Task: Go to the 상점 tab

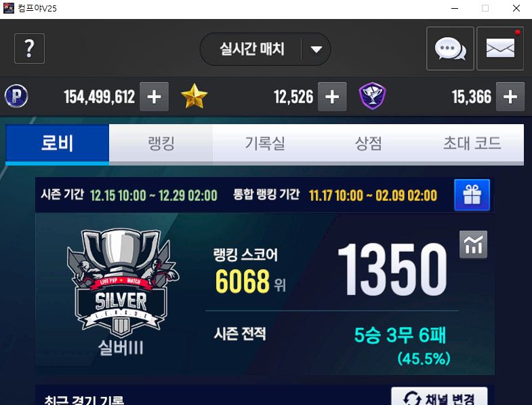Action: pos(369,143)
